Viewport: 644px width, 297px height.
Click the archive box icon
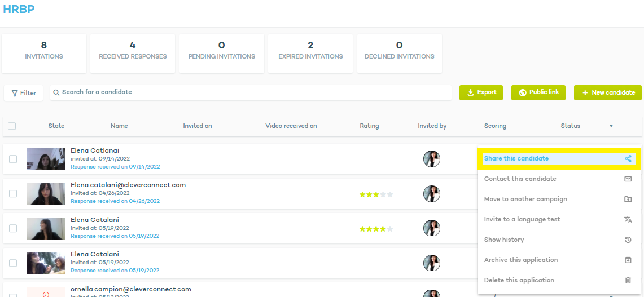(x=628, y=260)
